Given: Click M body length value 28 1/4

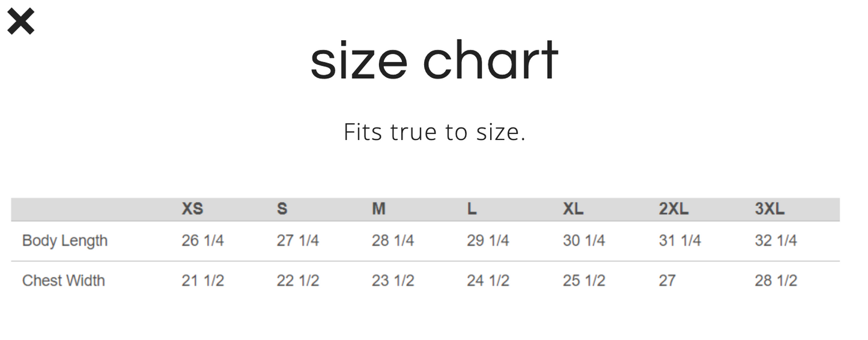Looking at the screenshot, I should click(393, 241).
